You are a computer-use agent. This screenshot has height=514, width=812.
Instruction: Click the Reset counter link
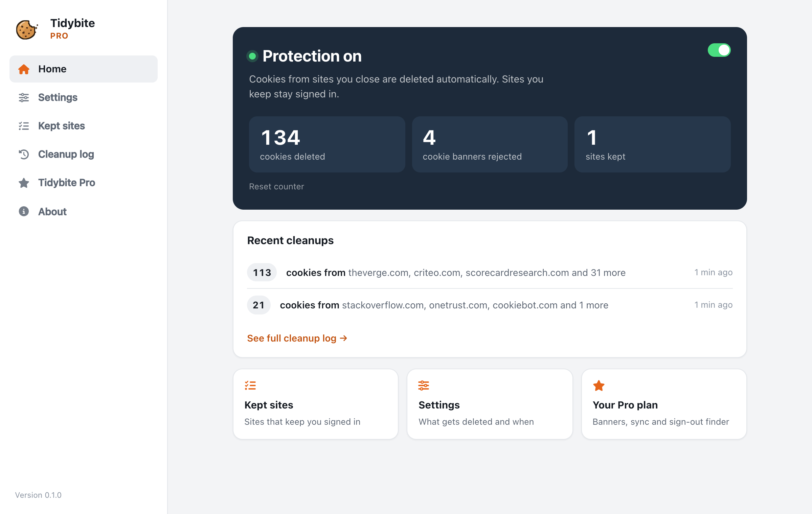coord(276,186)
